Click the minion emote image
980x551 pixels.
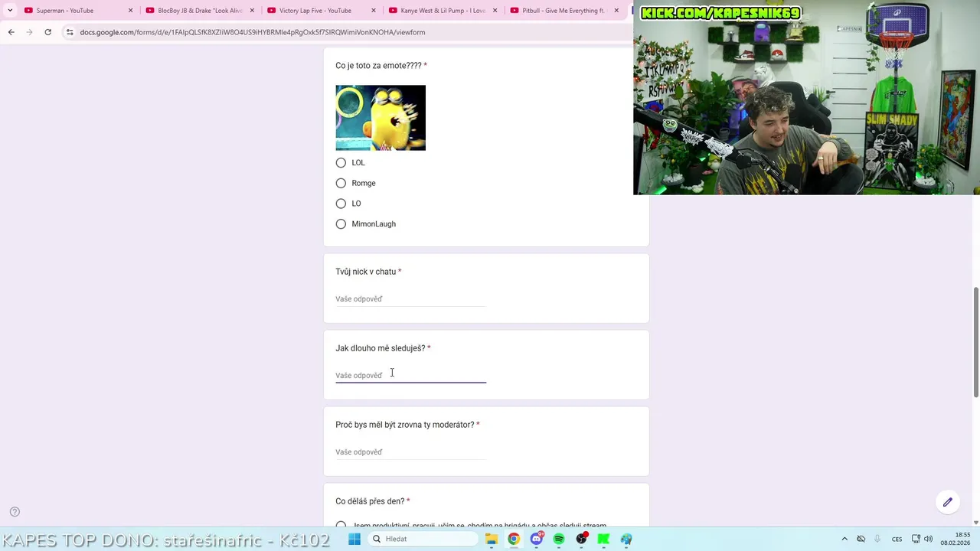381,118
